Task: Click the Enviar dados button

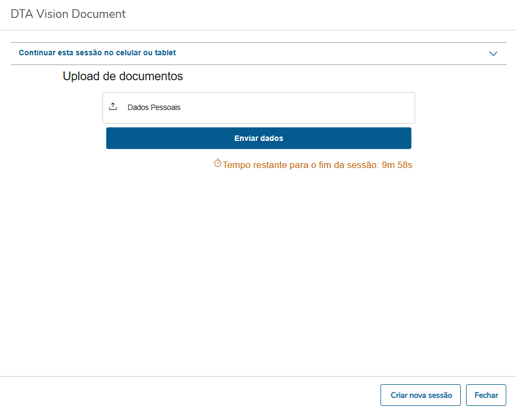Action: click(259, 138)
